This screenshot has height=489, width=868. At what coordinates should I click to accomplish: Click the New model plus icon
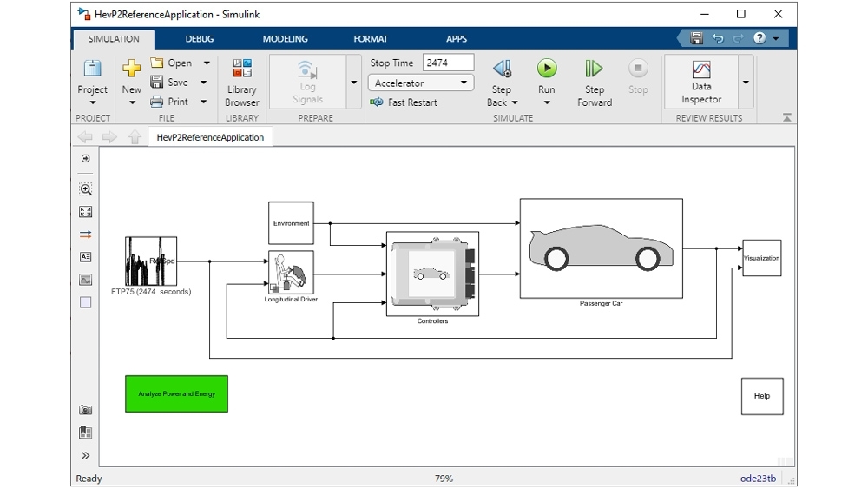(x=131, y=68)
